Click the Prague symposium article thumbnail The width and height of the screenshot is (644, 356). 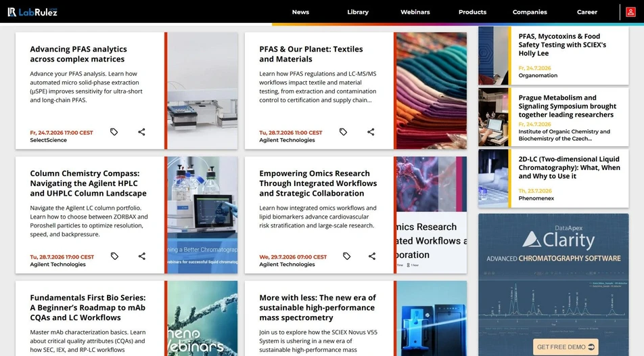click(493, 117)
